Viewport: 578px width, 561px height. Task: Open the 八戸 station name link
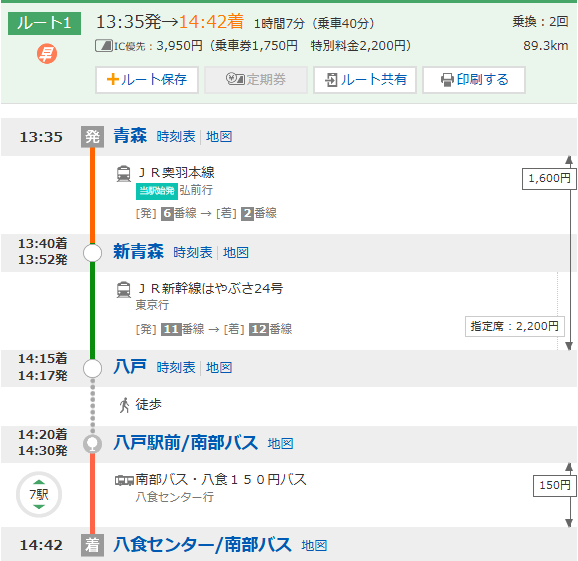(x=130, y=367)
